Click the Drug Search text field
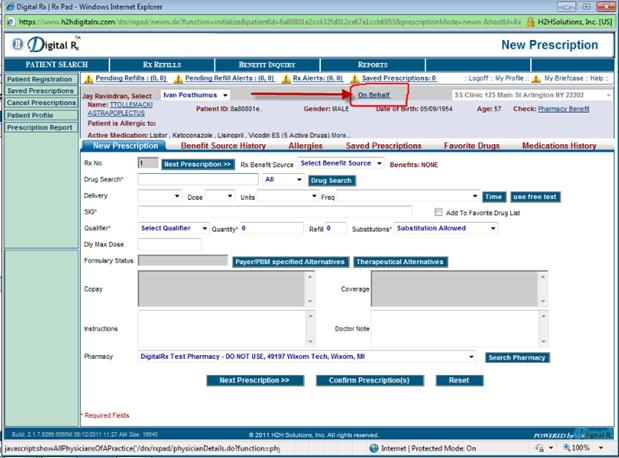 [x=198, y=180]
